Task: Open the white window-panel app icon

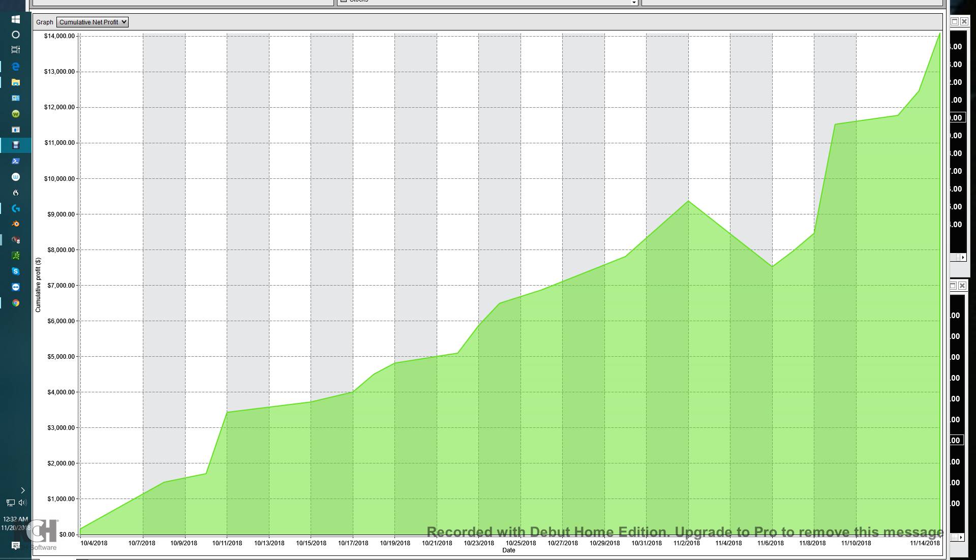Action: click(16, 130)
